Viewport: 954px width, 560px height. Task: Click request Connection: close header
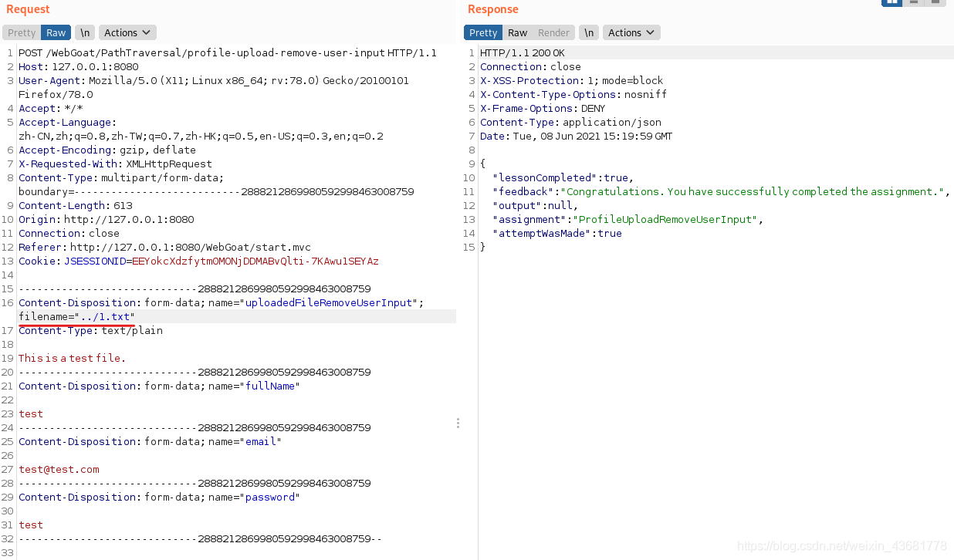69,233
